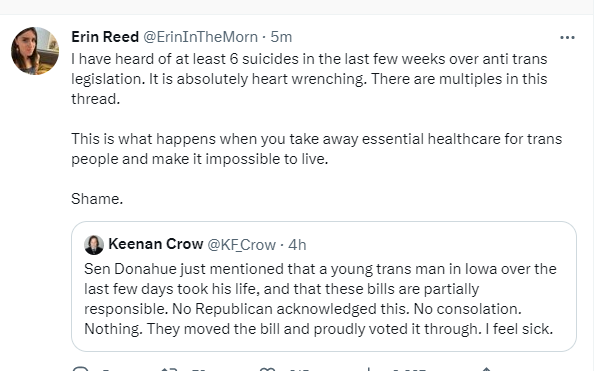Select the paragraph mentioning 6 suicides
The width and height of the screenshot is (609, 371).
click(309, 79)
